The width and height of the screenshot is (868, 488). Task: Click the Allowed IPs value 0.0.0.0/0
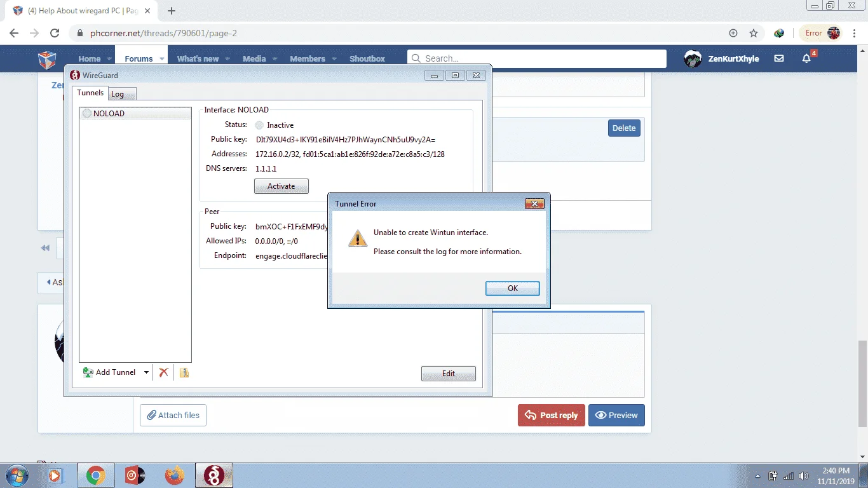coord(277,241)
